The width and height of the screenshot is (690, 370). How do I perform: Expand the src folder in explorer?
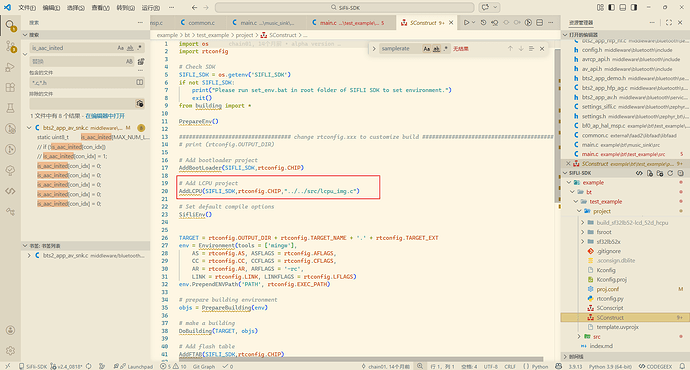[579, 337]
